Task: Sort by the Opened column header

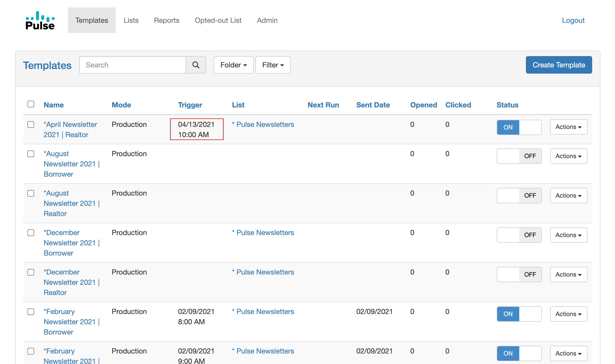Action: 424,105
